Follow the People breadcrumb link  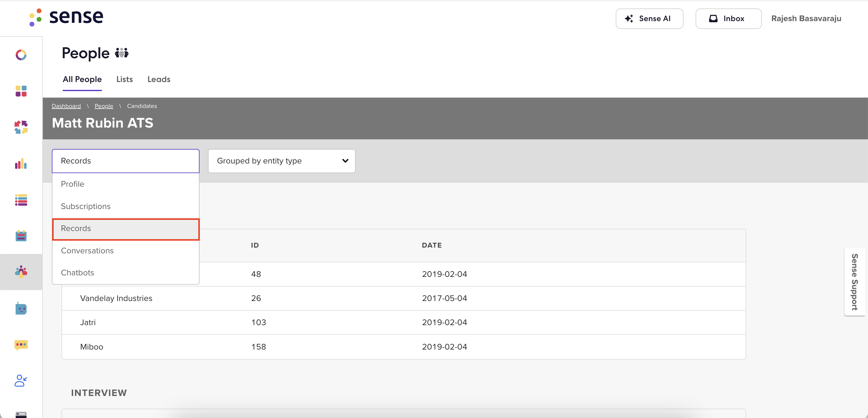tap(104, 106)
